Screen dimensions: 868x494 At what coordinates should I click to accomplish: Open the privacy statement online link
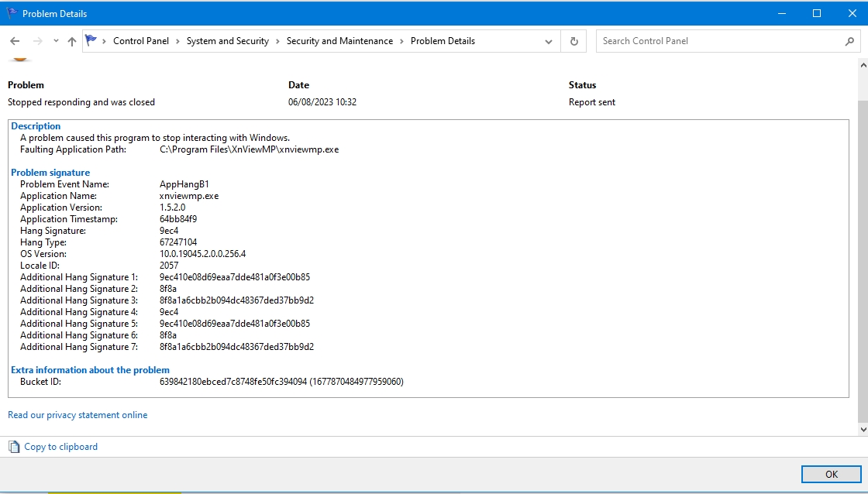pos(77,415)
